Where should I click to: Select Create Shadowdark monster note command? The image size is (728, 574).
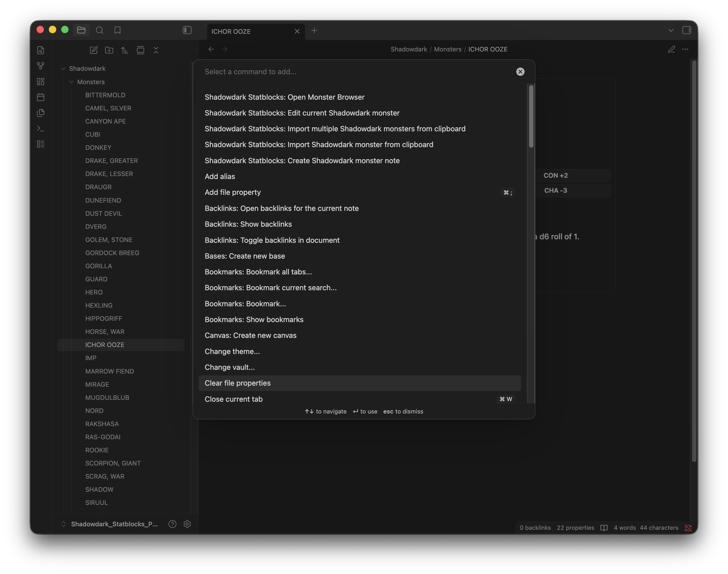pos(360,161)
